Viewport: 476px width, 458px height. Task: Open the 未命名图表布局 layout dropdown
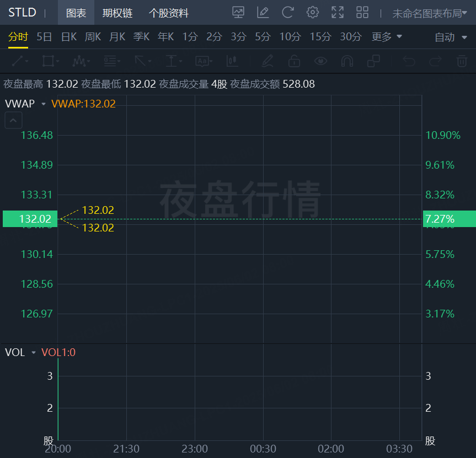[x=430, y=13]
